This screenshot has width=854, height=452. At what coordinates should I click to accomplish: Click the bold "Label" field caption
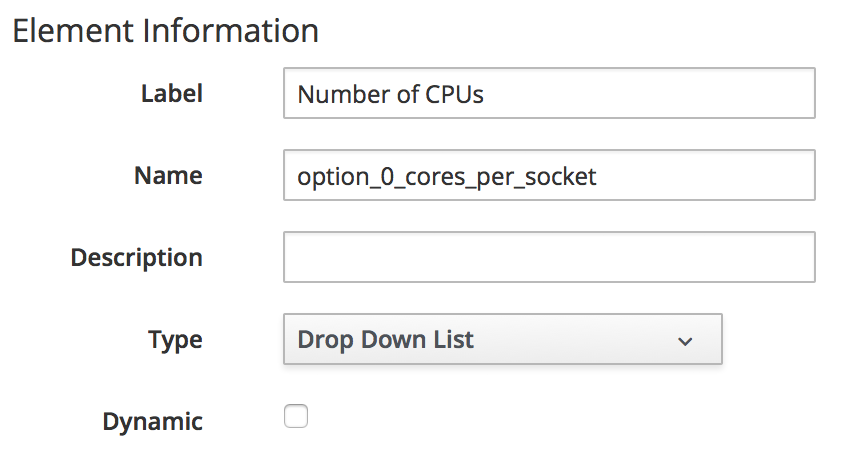(x=171, y=94)
